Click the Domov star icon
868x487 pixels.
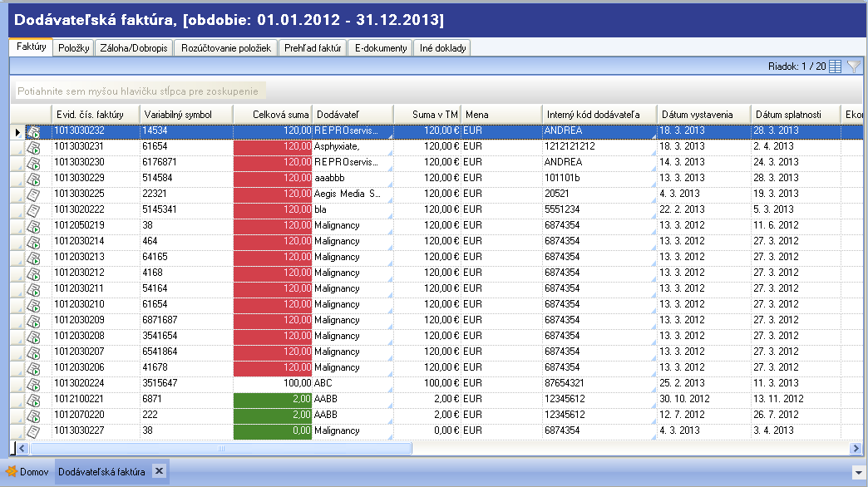[11, 471]
